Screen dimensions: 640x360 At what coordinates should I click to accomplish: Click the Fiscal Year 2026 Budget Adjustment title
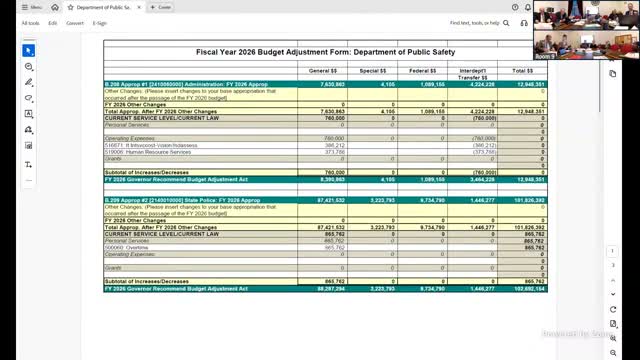(325, 52)
